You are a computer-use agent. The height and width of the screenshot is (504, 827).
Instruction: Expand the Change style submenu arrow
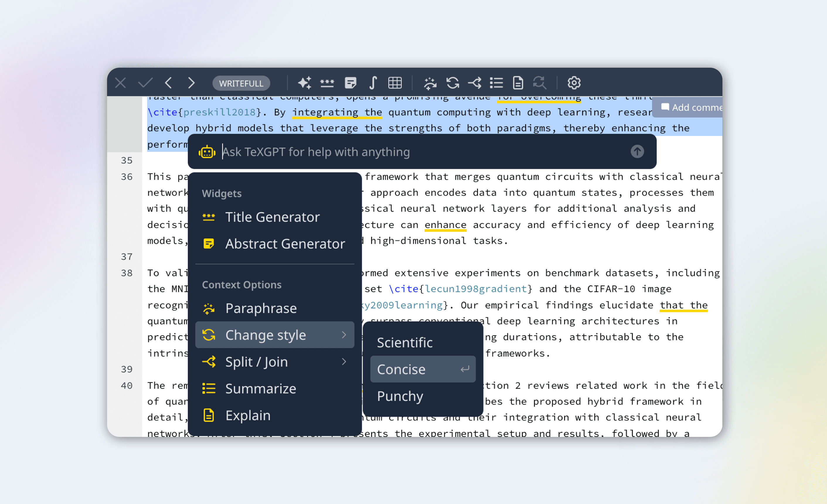[344, 335]
